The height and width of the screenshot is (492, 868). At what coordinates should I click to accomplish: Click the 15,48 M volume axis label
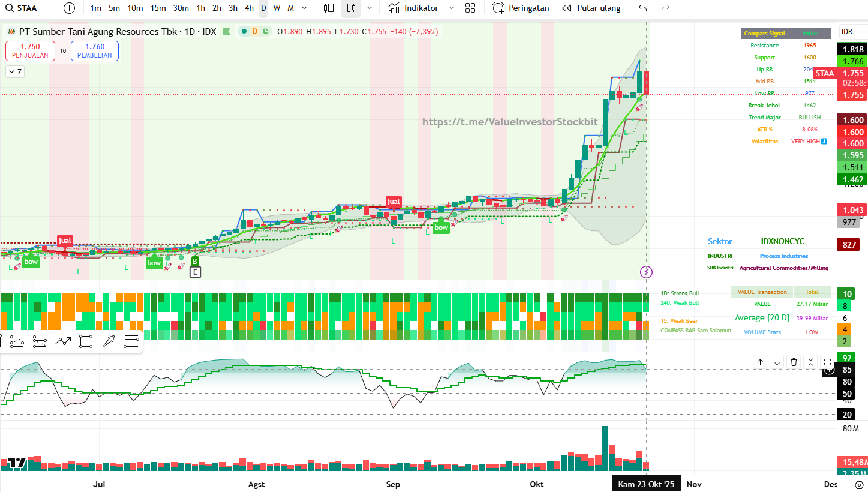[853, 462]
